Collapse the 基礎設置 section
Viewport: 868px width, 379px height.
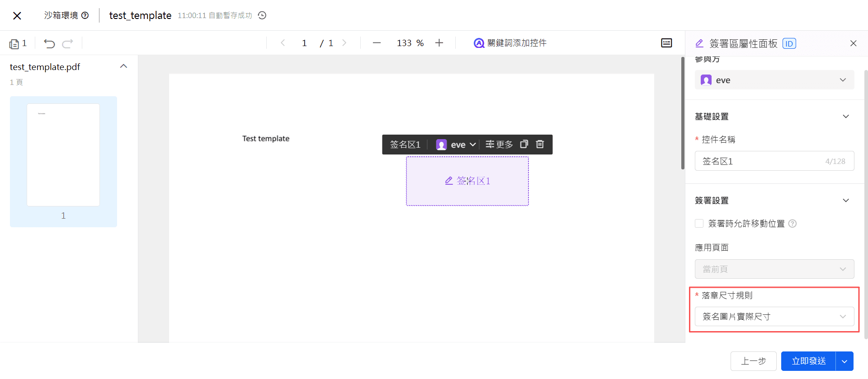pyautogui.click(x=845, y=117)
